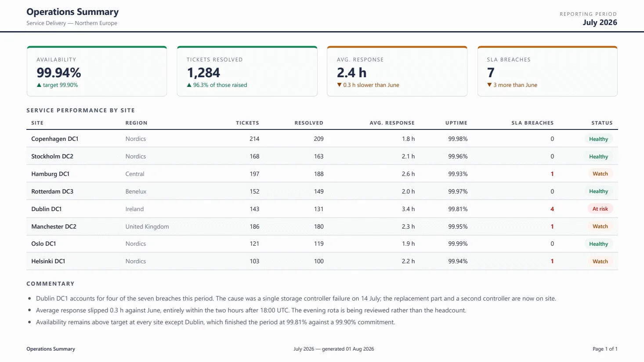Click the Healthy badge for Copenhagen DC1

pos(598,139)
